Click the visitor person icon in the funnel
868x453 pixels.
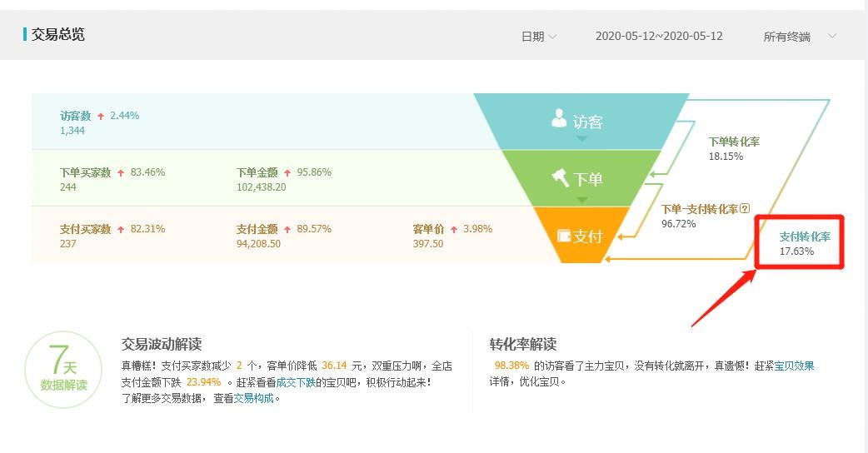[x=559, y=117]
